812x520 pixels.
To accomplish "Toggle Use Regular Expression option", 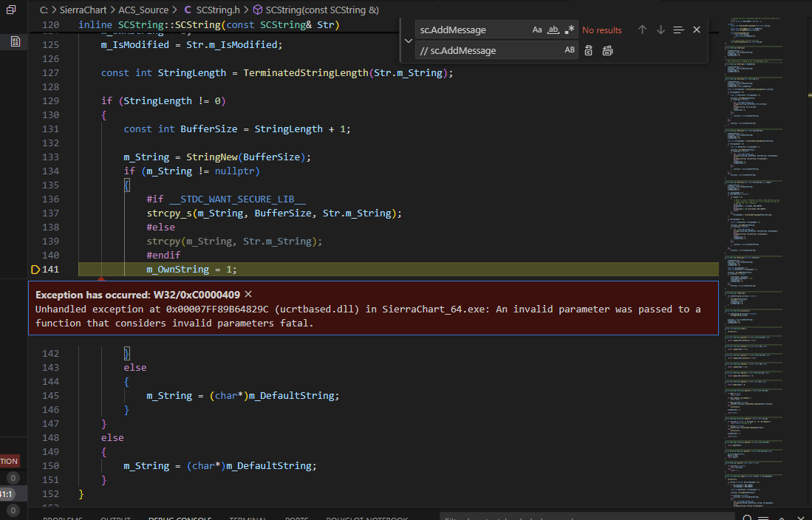I will (569, 30).
